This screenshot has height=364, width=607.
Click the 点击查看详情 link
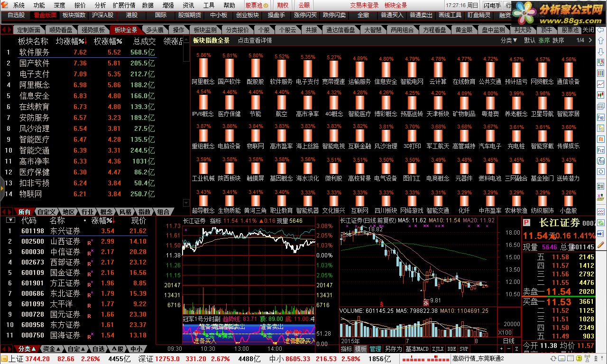tap(255, 40)
